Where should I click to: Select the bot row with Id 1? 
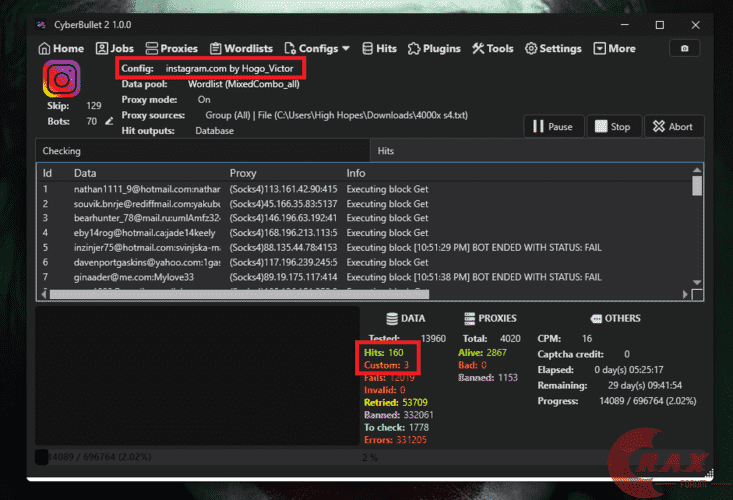coord(365,189)
